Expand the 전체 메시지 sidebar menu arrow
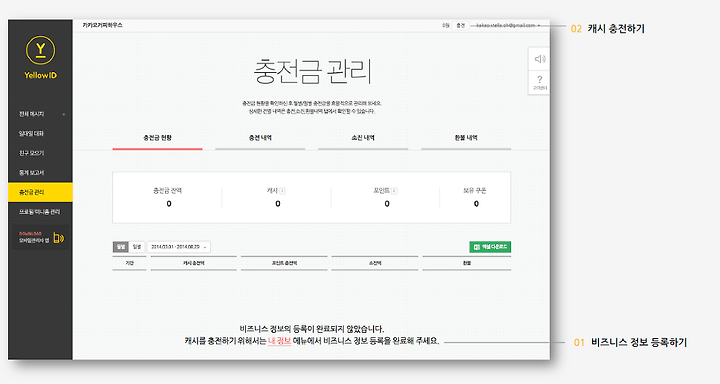This screenshot has width=720, height=384. [64, 114]
